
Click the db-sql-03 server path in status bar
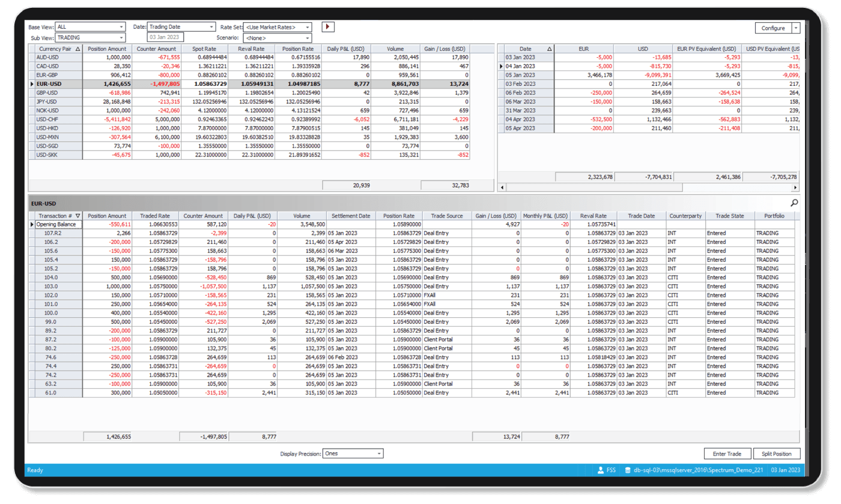click(x=698, y=470)
